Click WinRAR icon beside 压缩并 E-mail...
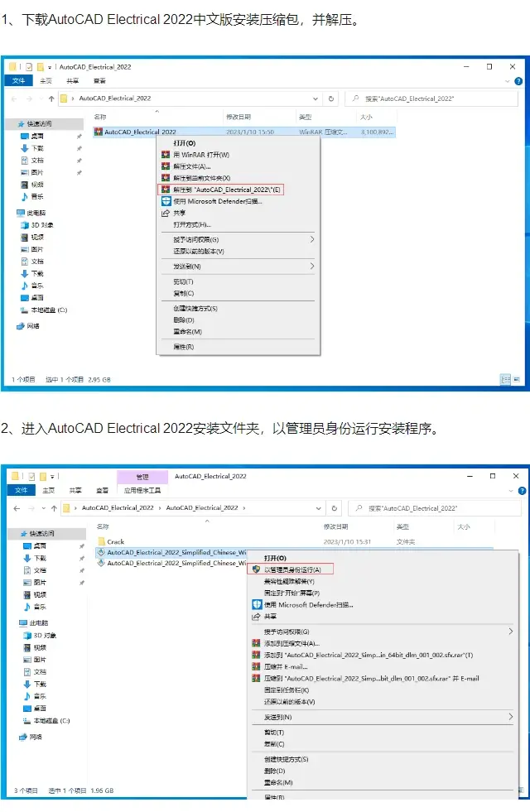Viewport: 530px width, 812px height. pos(256,666)
